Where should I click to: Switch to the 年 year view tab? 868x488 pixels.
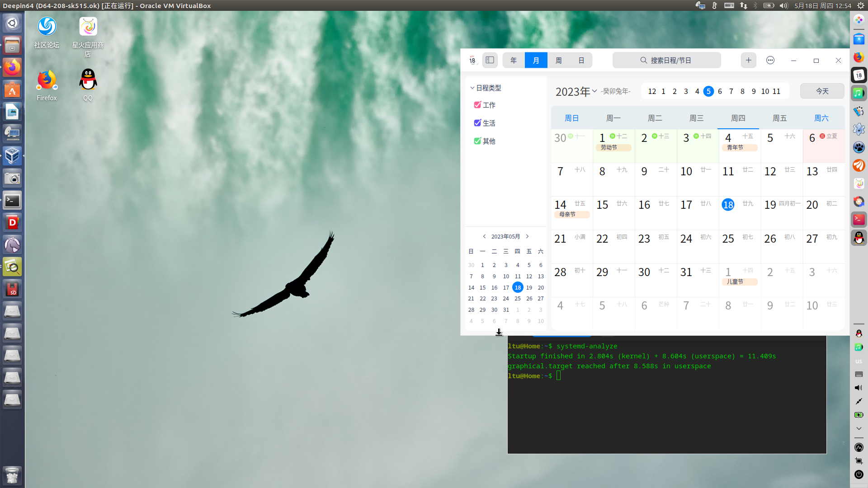pyautogui.click(x=514, y=60)
